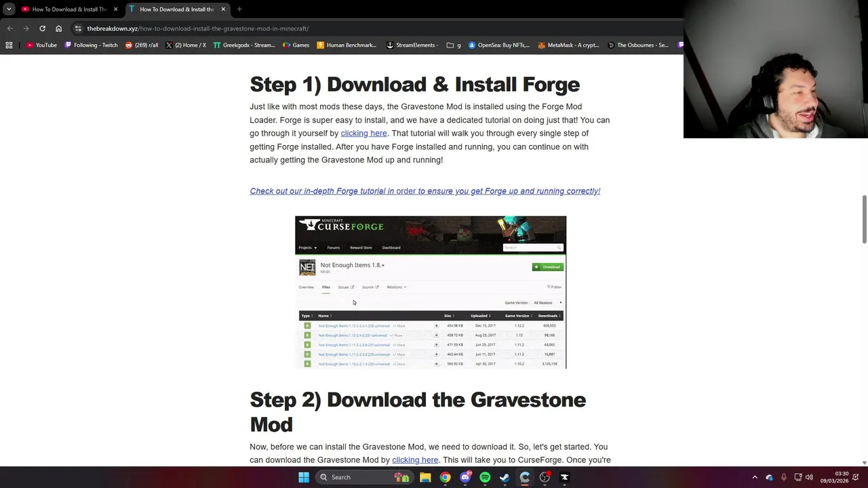Close the YouTube tab
868x488 pixels.
pyautogui.click(x=115, y=9)
